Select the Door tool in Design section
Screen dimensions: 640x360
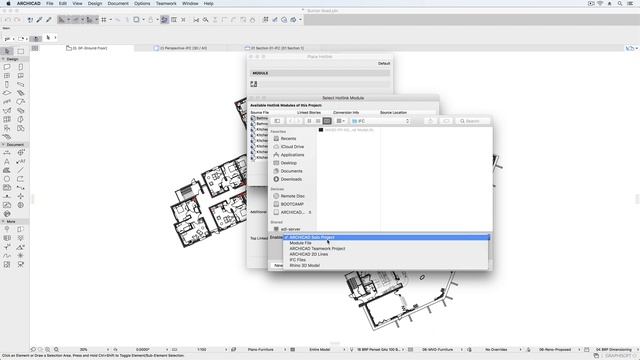pyautogui.click(x=21, y=67)
